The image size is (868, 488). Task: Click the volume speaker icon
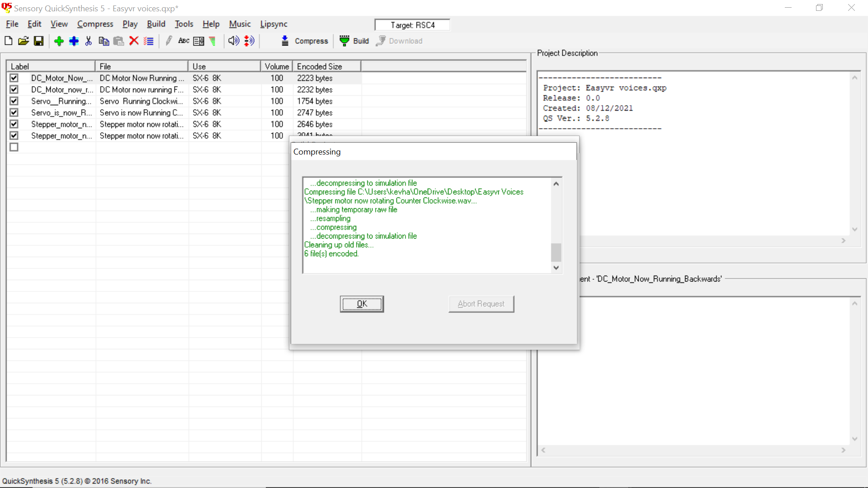click(x=233, y=41)
